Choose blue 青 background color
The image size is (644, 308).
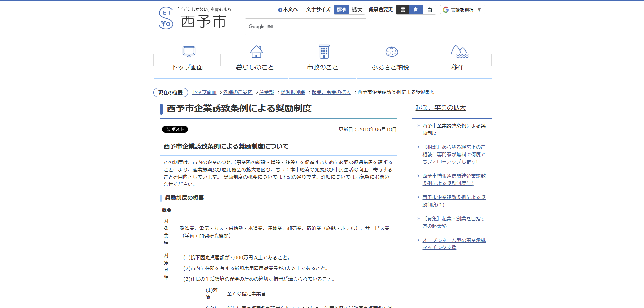click(x=416, y=10)
